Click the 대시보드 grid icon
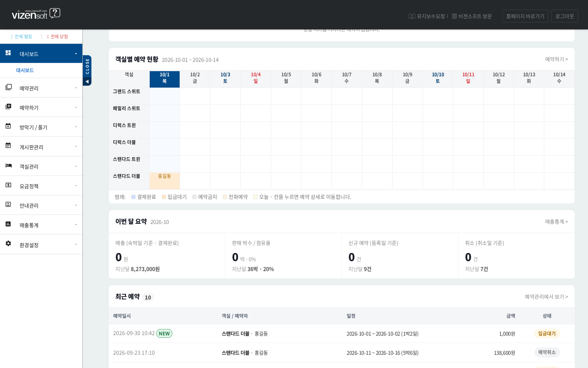This screenshot has height=368, width=588. coord(8,53)
